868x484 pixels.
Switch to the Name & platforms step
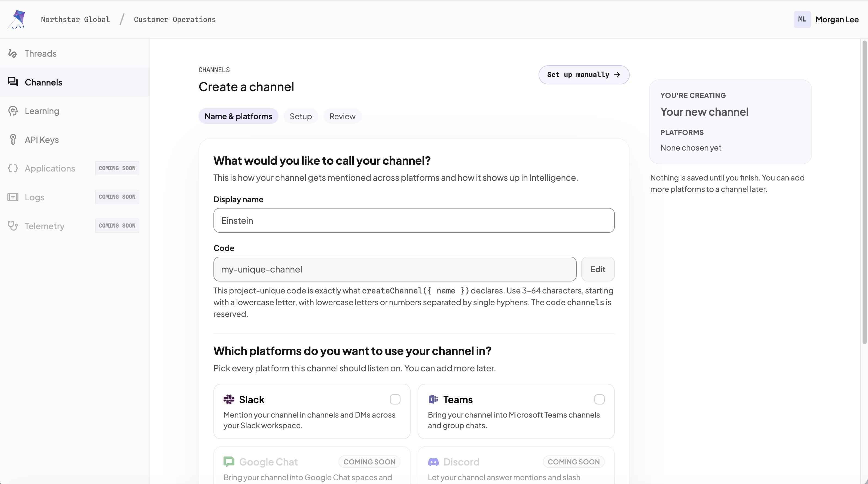(238, 116)
